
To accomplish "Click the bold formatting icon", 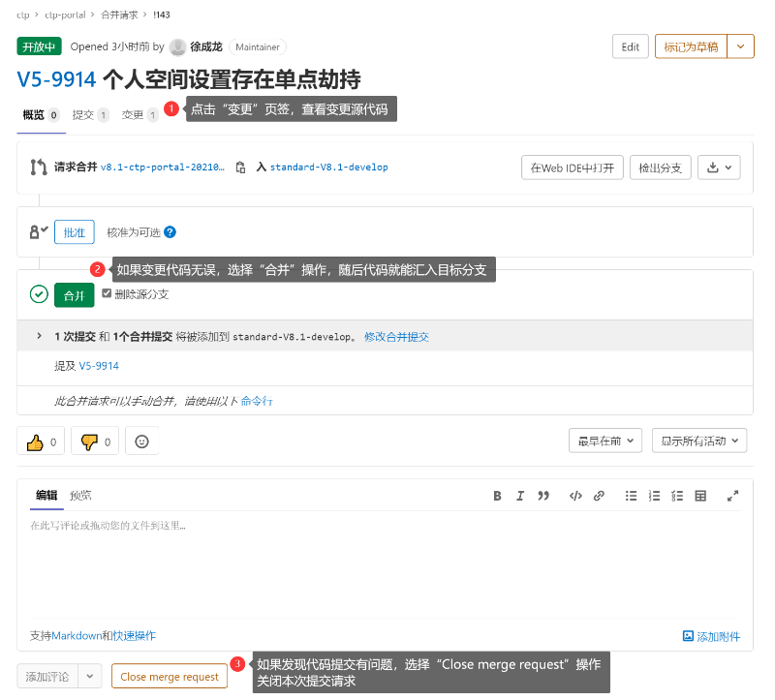I will pos(497,496).
